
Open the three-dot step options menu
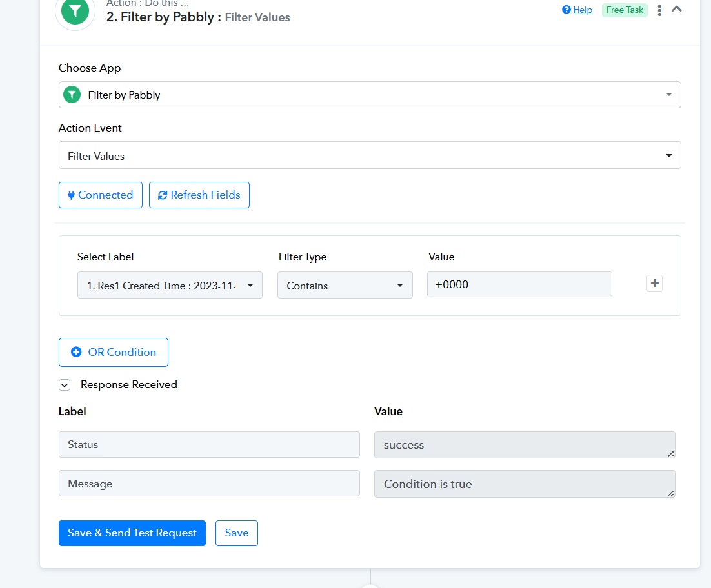[x=659, y=10]
